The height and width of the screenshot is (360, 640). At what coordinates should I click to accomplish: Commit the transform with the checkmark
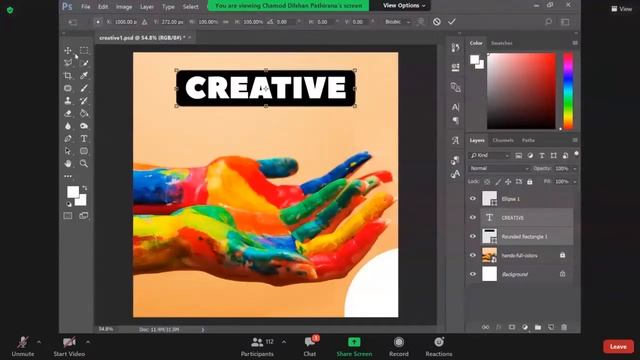tap(451, 22)
